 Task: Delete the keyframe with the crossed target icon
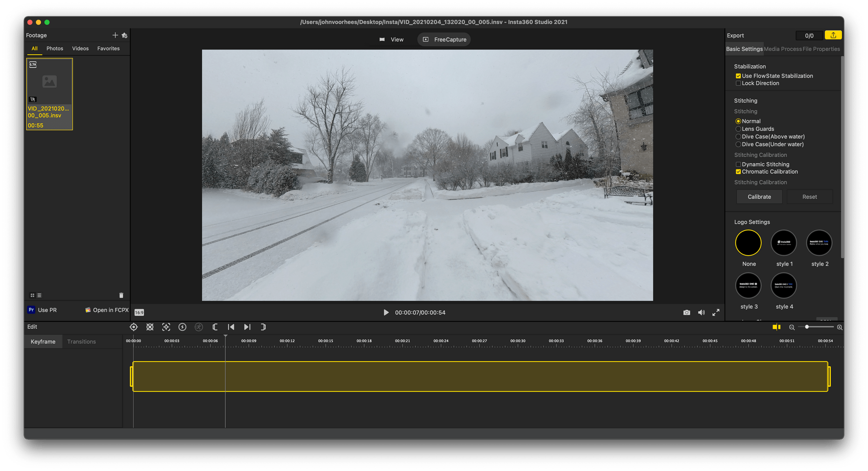click(x=150, y=327)
